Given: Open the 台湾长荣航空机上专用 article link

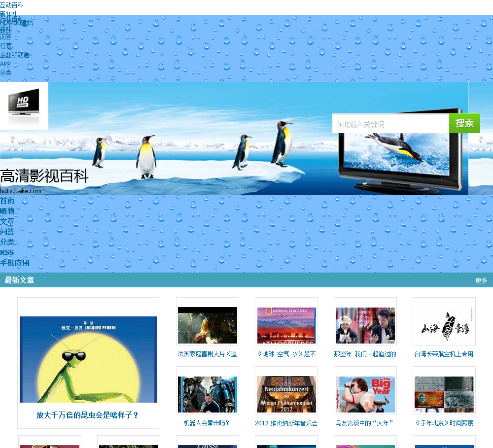Looking at the screenshot, I should (x=444, y=354).
